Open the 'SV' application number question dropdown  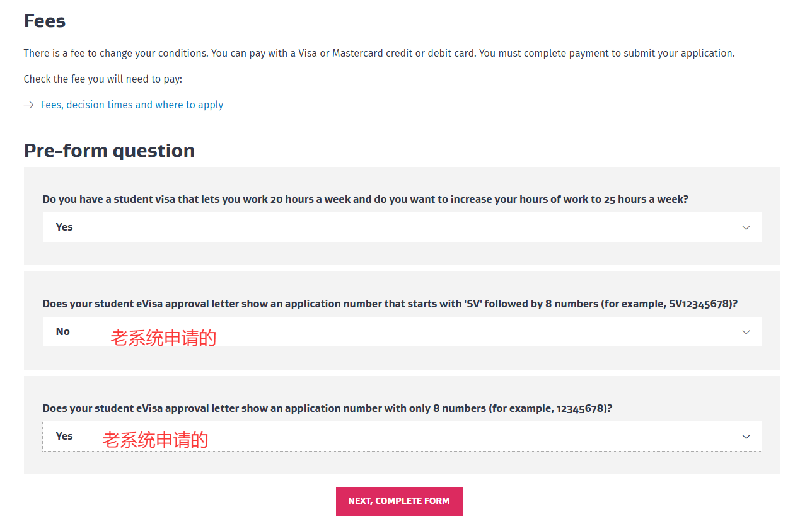(402, 332)
